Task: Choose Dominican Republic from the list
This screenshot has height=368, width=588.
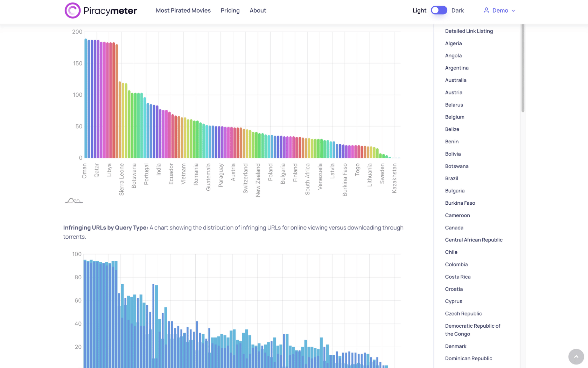Action: [468, 358]
